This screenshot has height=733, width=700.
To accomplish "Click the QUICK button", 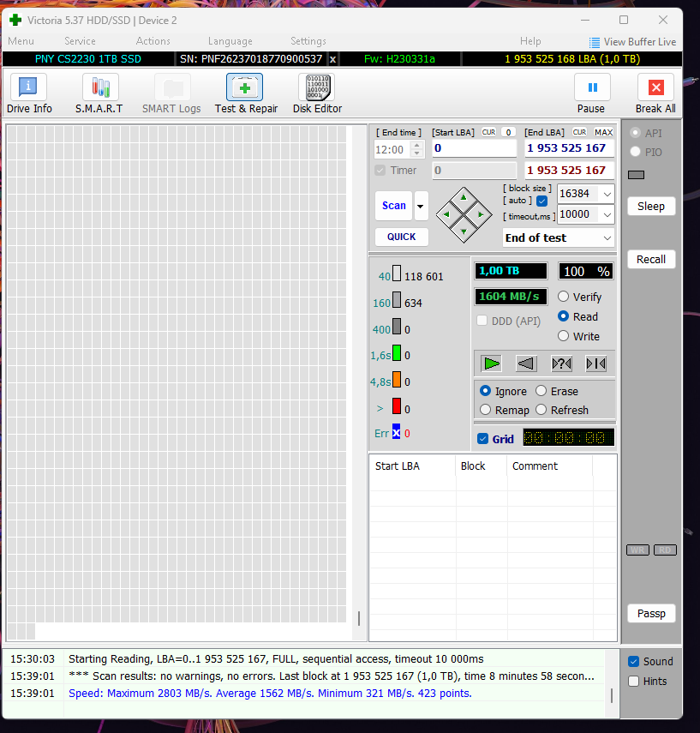I will click(401, 237).
